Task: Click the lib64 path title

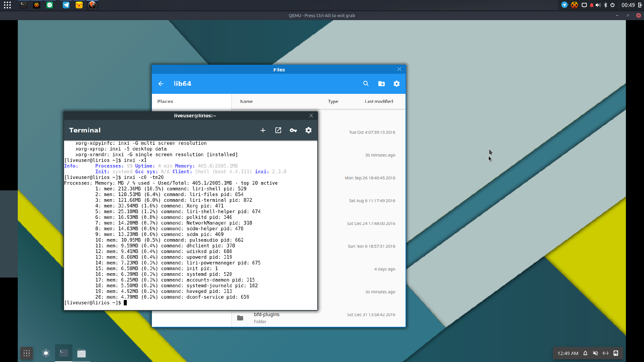Action: click(x=182, y=84)
